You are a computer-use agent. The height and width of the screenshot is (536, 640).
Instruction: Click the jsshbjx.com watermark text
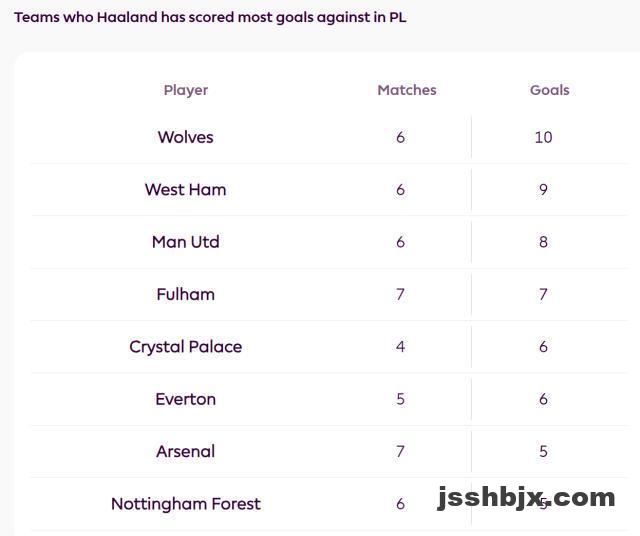point(526,497)
